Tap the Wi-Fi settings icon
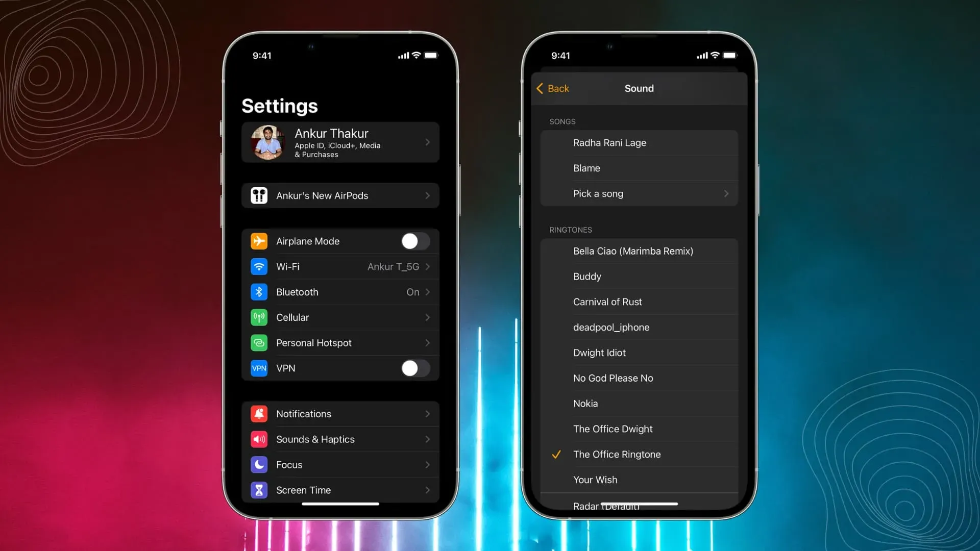Image resolution: width=980 pixels, height=551 pixels. pos(258,266)
